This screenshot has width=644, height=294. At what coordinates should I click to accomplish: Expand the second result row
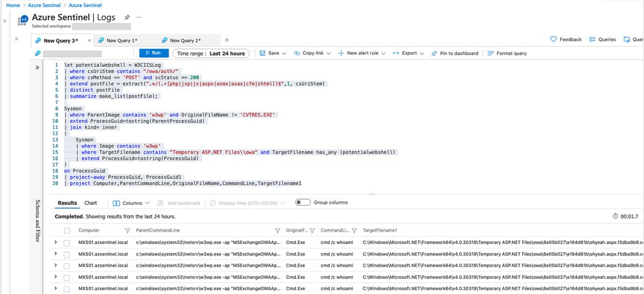point(55,254)
